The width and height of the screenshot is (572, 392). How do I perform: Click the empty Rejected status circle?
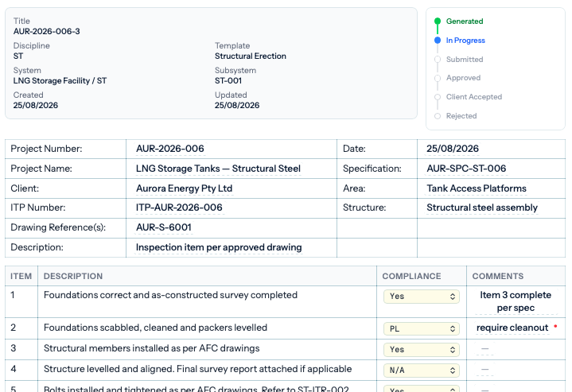click(438, 116)
